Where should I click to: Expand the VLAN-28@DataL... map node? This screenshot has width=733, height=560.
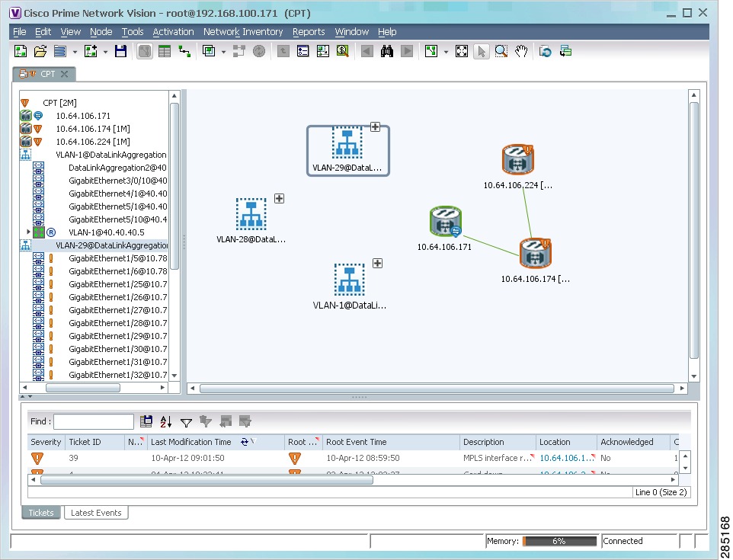pyautogui.click(x=279, y=198)
